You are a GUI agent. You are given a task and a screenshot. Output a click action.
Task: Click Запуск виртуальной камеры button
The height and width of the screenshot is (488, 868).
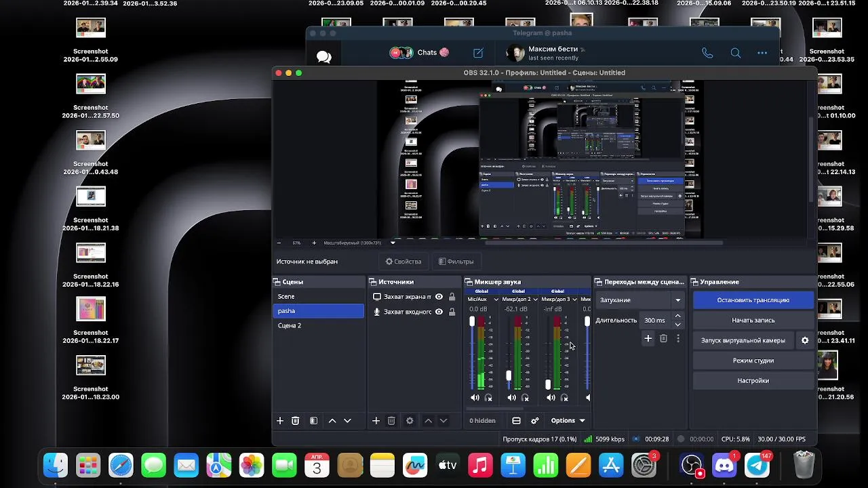(x=743, y=340)
